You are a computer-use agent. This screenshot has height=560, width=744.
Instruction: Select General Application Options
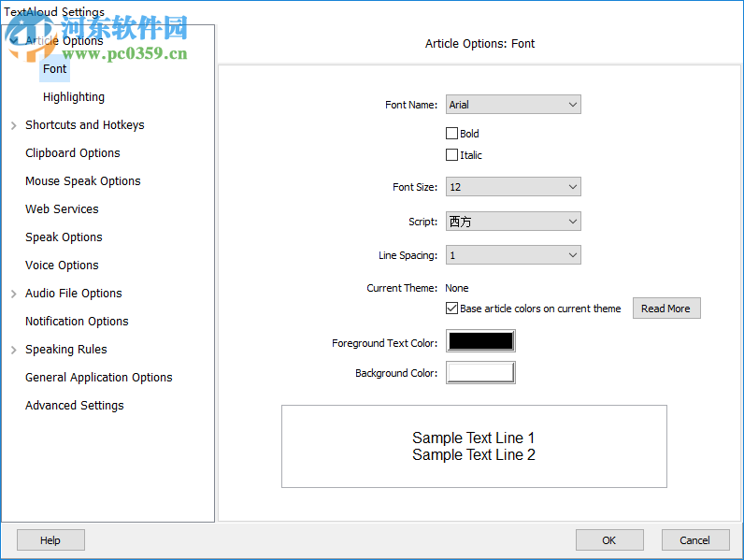pos(99,377)
